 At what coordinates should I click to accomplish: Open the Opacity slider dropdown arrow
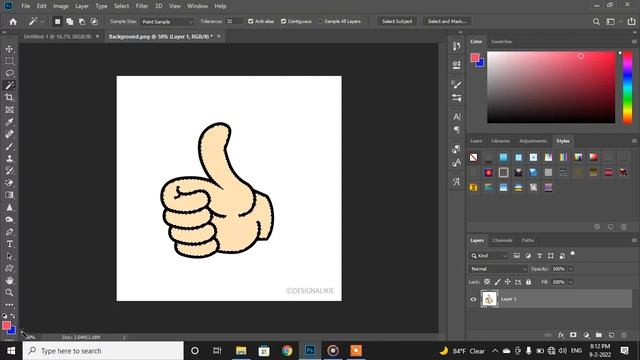pos(571,269)
